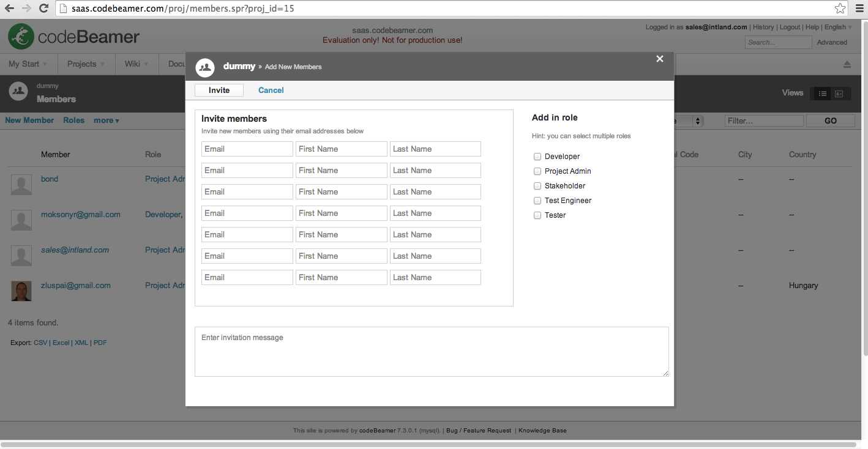Export members as XML

81,343
